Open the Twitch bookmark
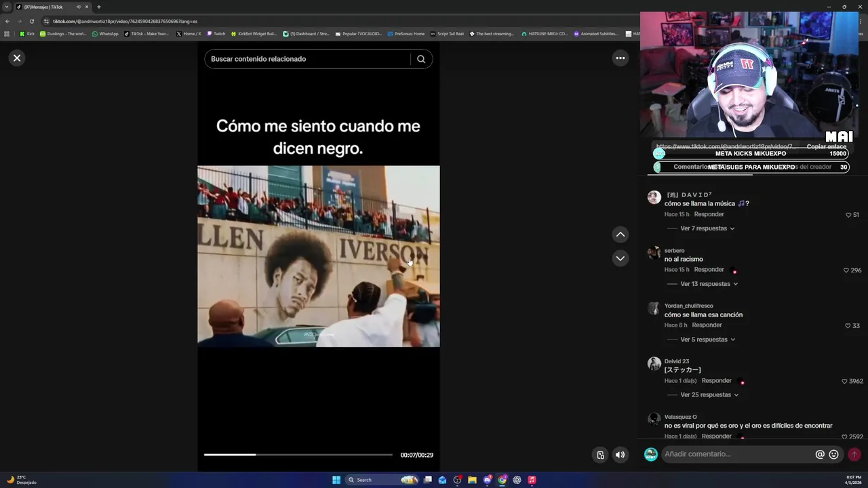The height and width of the screenshot is (488, 868). [216, 34]
